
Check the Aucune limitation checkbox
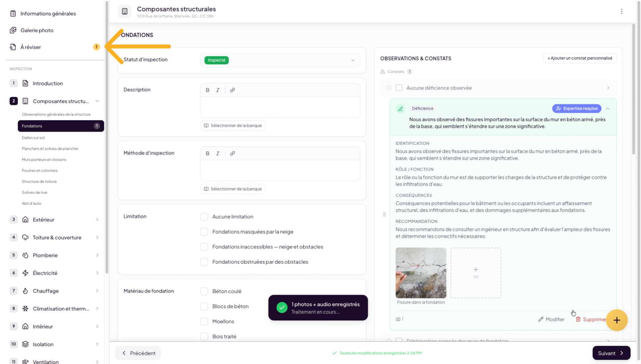[x=204, y=217]
